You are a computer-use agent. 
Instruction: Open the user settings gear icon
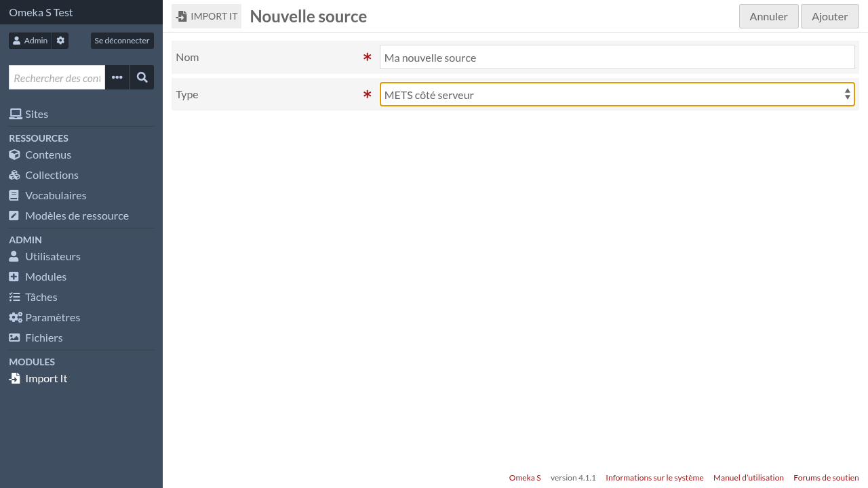click(x=60, y=40)
